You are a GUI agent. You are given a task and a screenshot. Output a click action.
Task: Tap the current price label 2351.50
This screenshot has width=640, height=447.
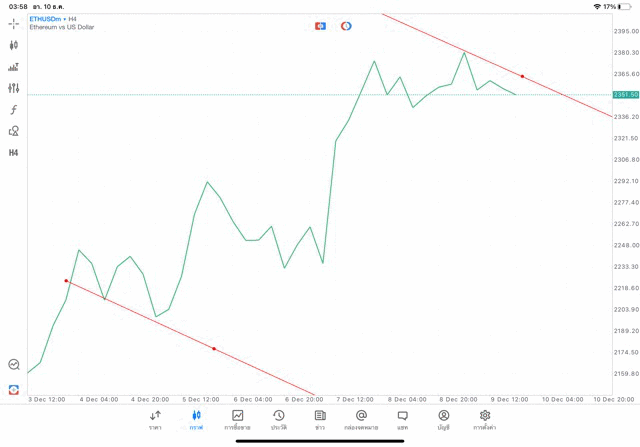(626, 95)
